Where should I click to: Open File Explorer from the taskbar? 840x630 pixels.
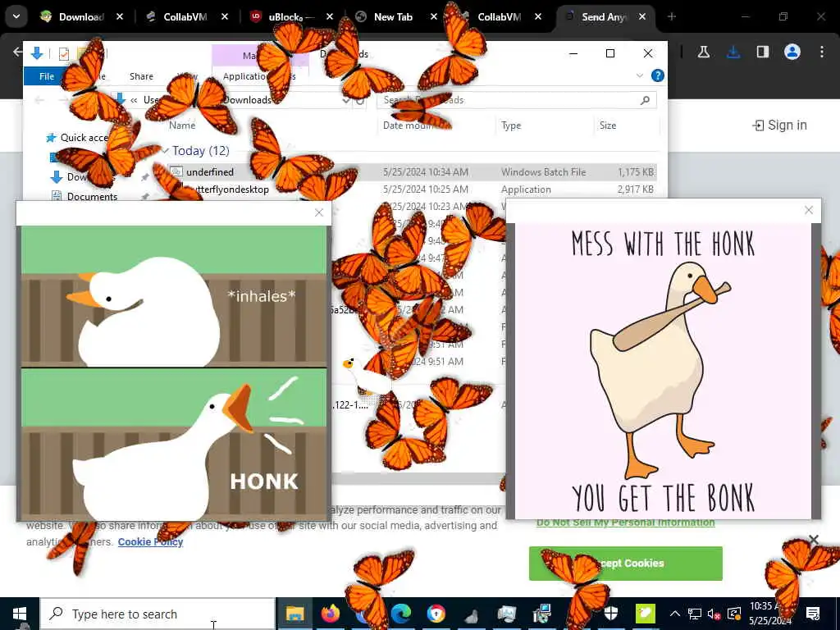(294, 614)
